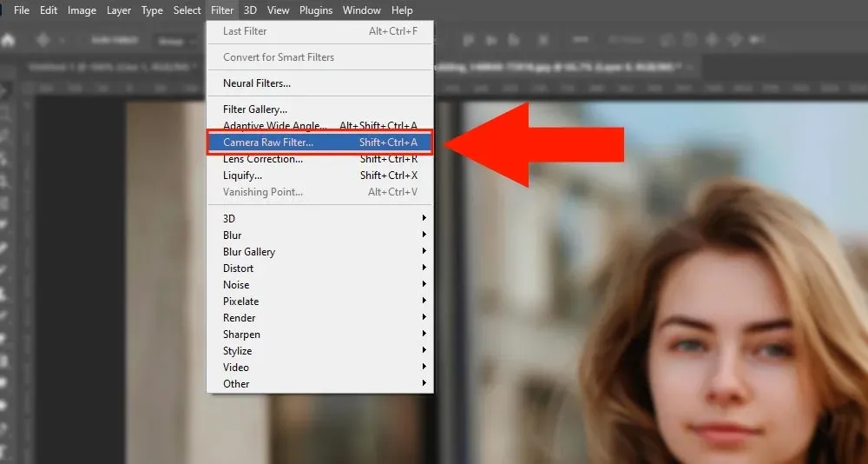868x464 pixels.
Task: Click the Home icon in the options bar
Action: coord(8,41)
